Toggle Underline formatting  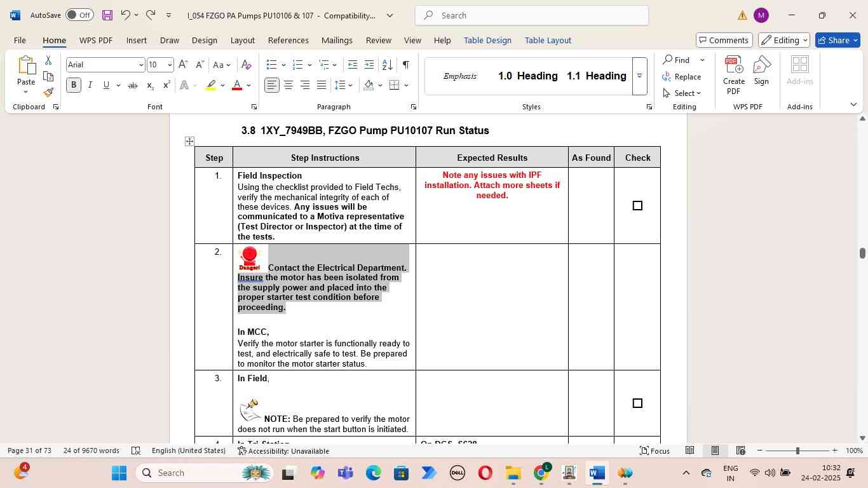[106, 85]
